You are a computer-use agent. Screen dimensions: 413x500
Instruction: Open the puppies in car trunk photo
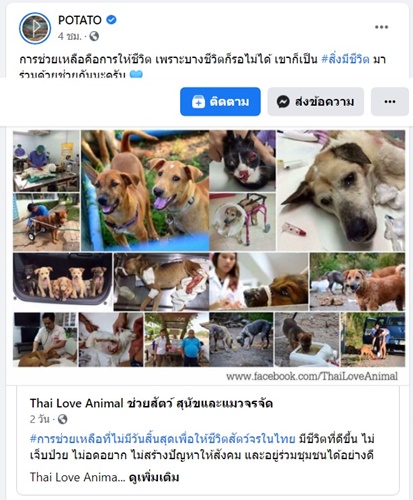[x=63, y=279]
